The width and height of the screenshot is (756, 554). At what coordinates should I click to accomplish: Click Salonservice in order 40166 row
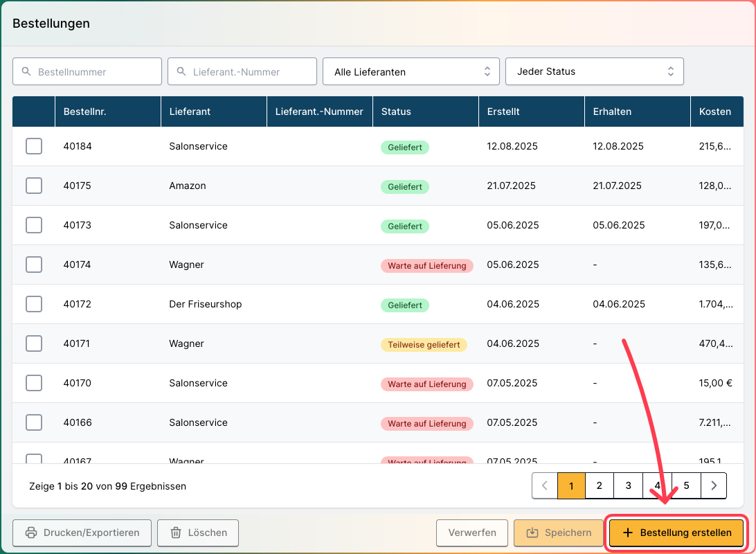[198, 423]
